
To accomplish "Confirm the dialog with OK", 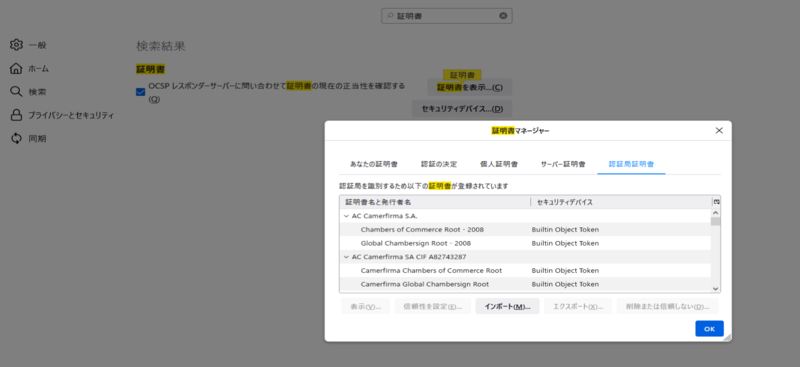I will (709, 329).
